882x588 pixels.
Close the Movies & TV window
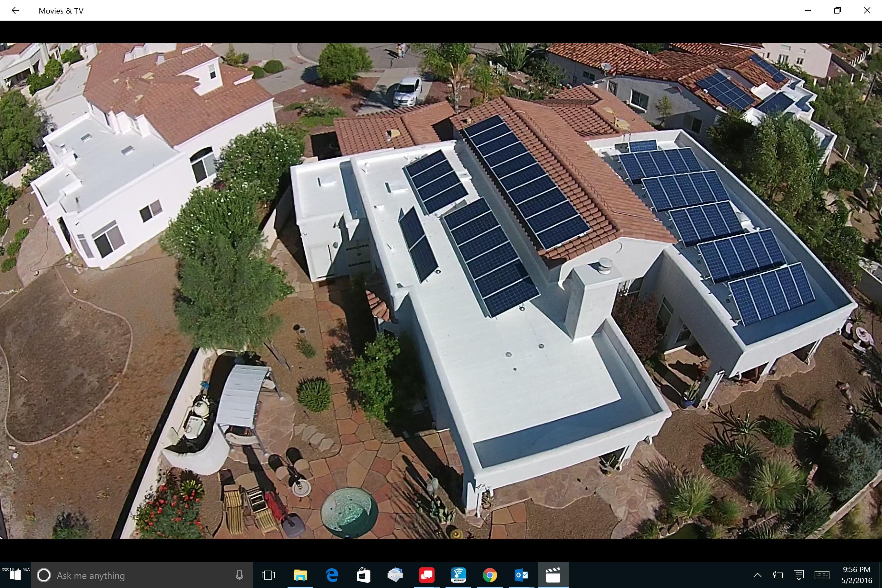tap(867, 11)
